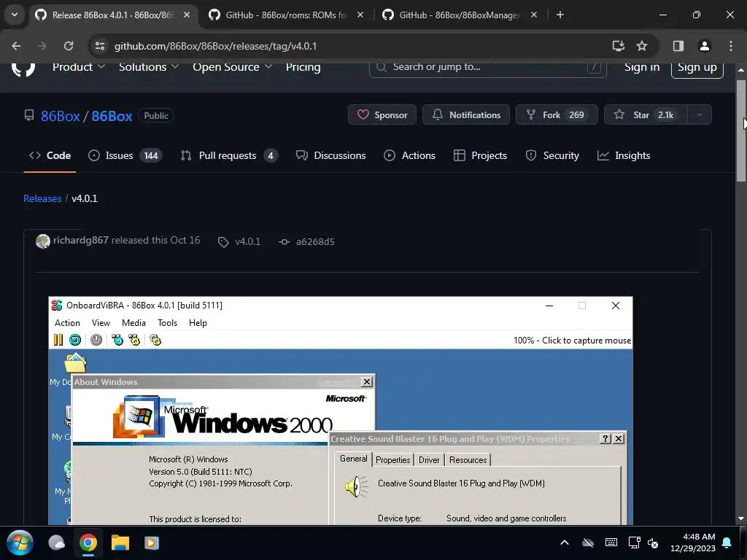Click muted volume tray icon
Image resolution: width=747 pixels, height=560 pixels.
[x=653, y=542]
